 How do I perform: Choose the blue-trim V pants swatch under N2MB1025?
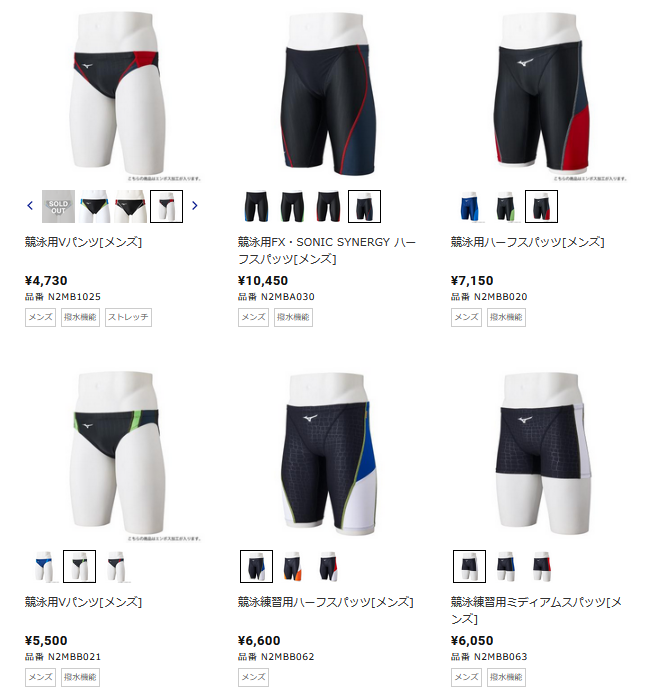point(94,206)
